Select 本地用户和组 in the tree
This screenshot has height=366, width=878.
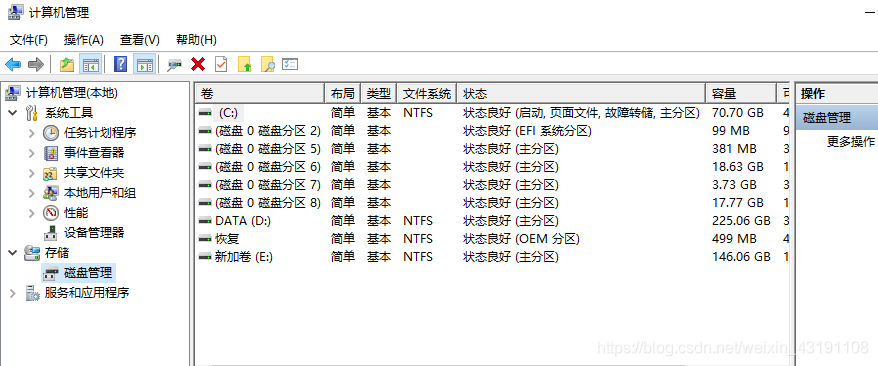pos(100,193)
